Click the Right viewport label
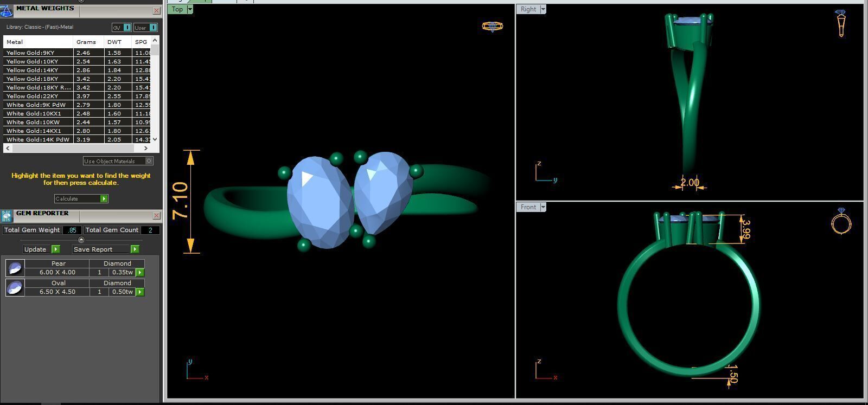 pyautogui.click(x=528, y=9)
